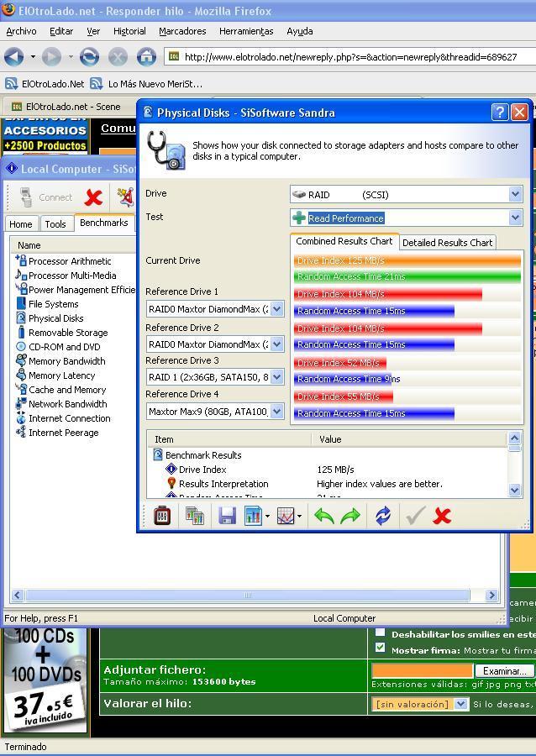This screenshot has height=756, width=536.
Task: Open the sin valoración rating dropdown
Action: 460,705
